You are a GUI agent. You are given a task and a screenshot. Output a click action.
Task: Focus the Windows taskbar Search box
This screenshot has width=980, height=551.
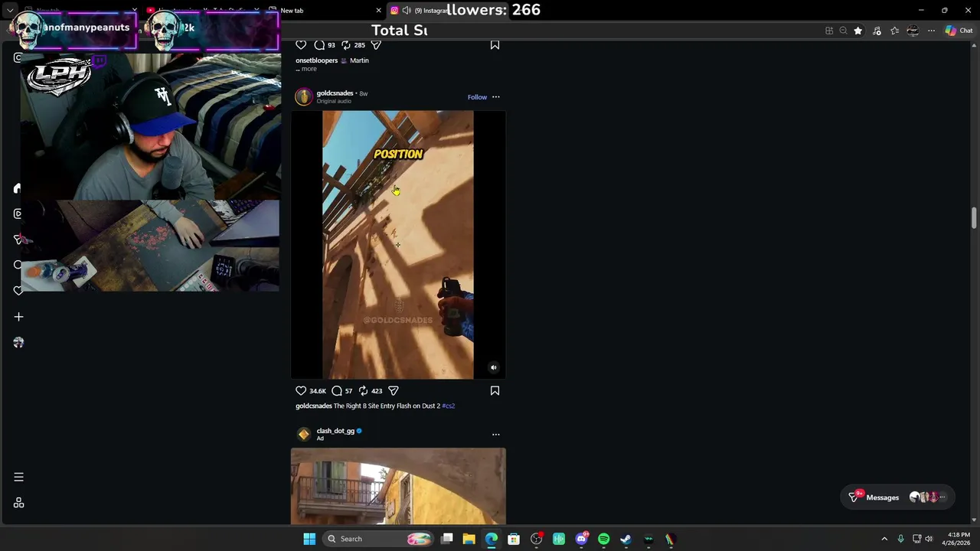point(379,539)
